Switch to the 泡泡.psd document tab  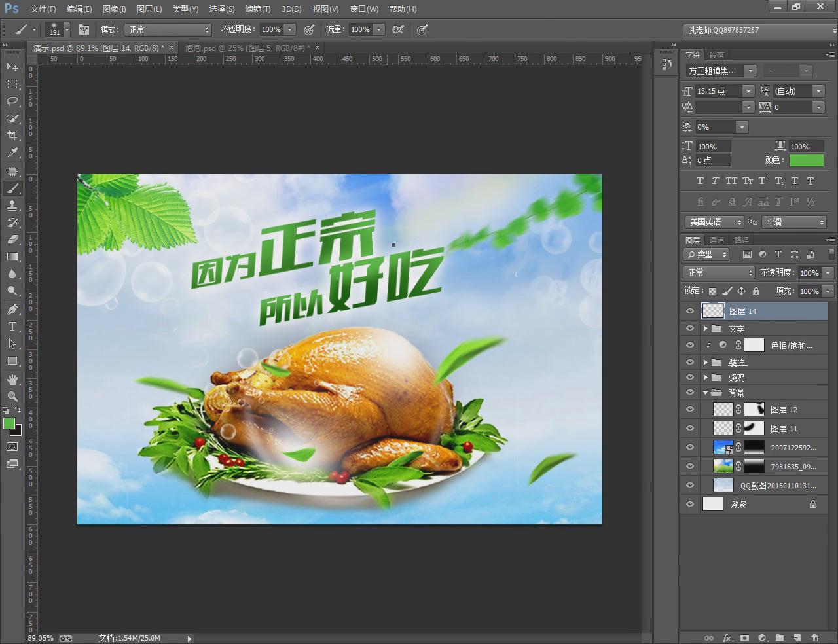tap(246, 48)
